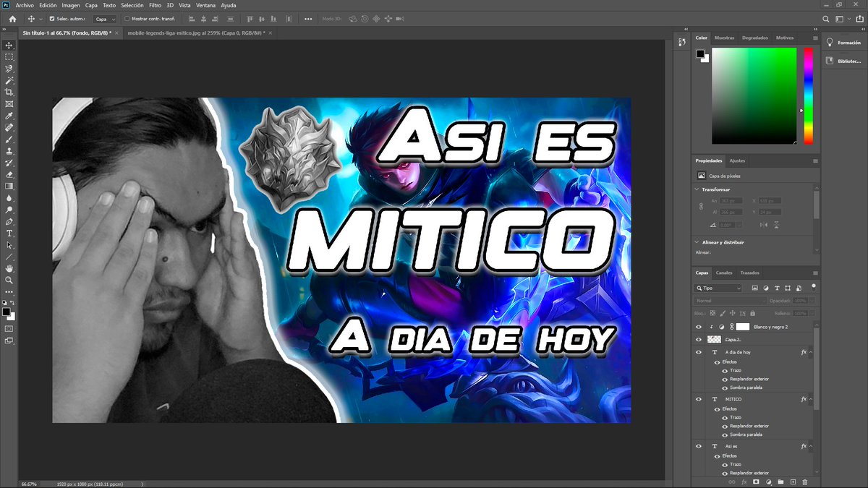Click the more options ellipsis in options bar
This screenshot has width=868, height=488.
point(309,19)
